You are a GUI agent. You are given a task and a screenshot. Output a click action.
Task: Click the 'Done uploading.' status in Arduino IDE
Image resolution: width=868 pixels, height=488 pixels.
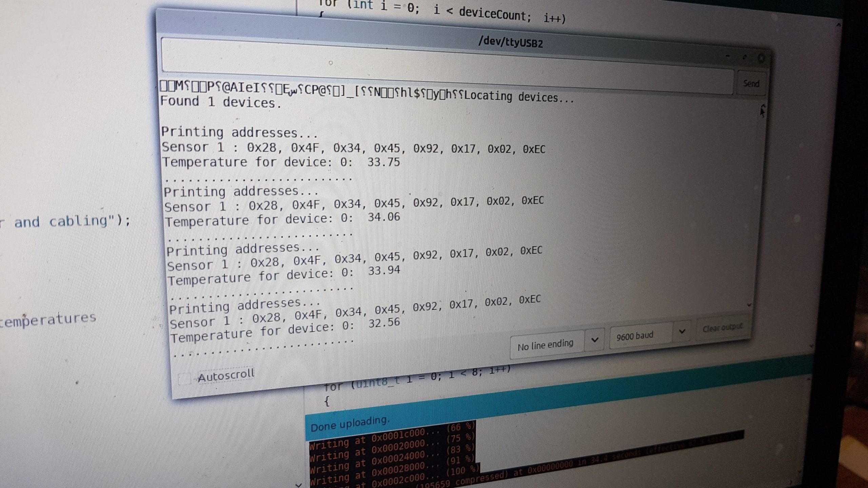pyautogui.click(x=350, y=424)
